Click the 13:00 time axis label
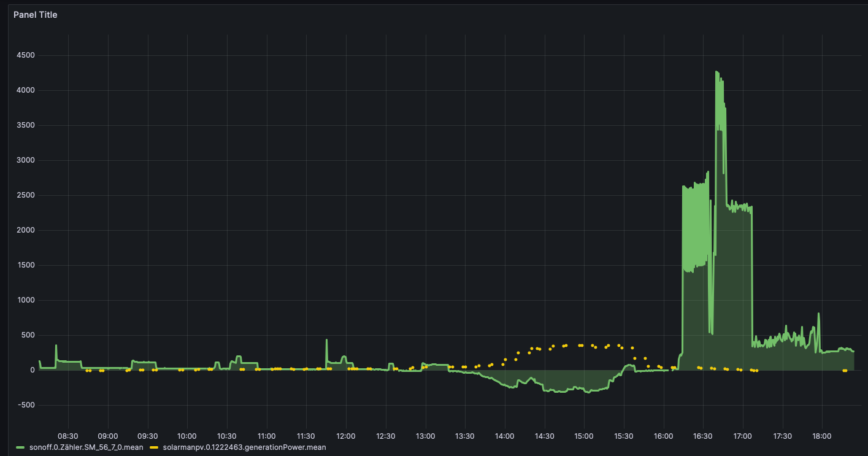The image size is (868, 456). click(x=425, y=436)
